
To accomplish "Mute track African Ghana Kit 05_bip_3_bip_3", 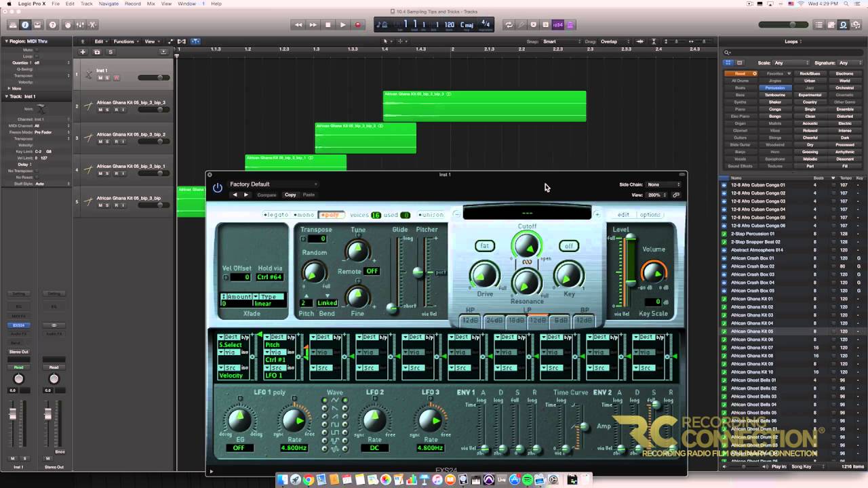I will [100, 110].
